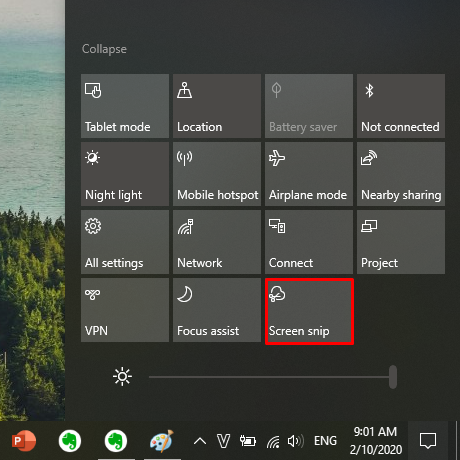Toggle Tablet mode on

click(125, 106)
